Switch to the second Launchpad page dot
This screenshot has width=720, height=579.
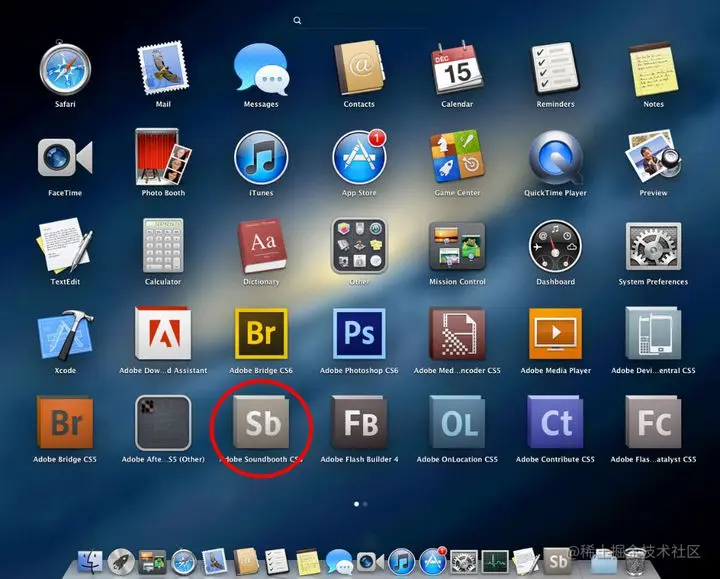tap(366, 504)
